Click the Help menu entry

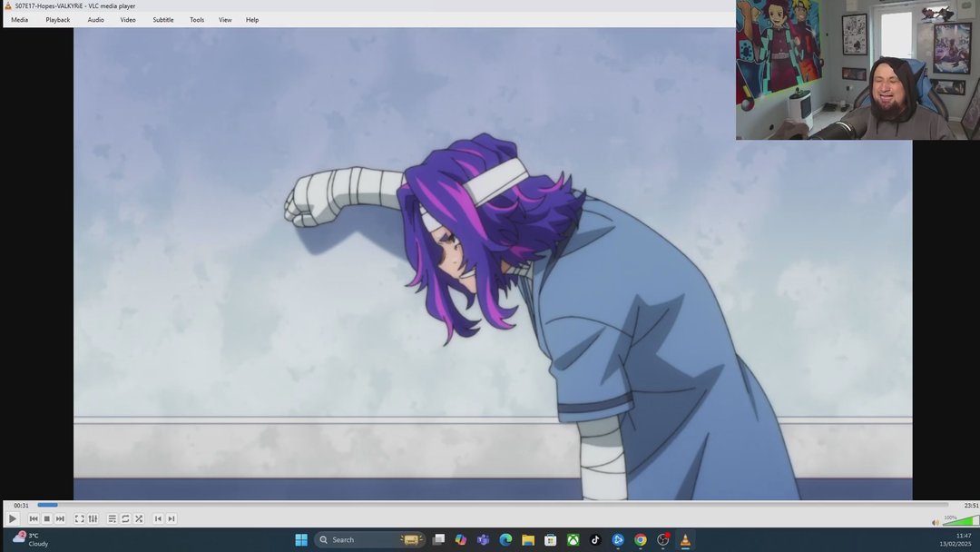click(x=252, y=19)
